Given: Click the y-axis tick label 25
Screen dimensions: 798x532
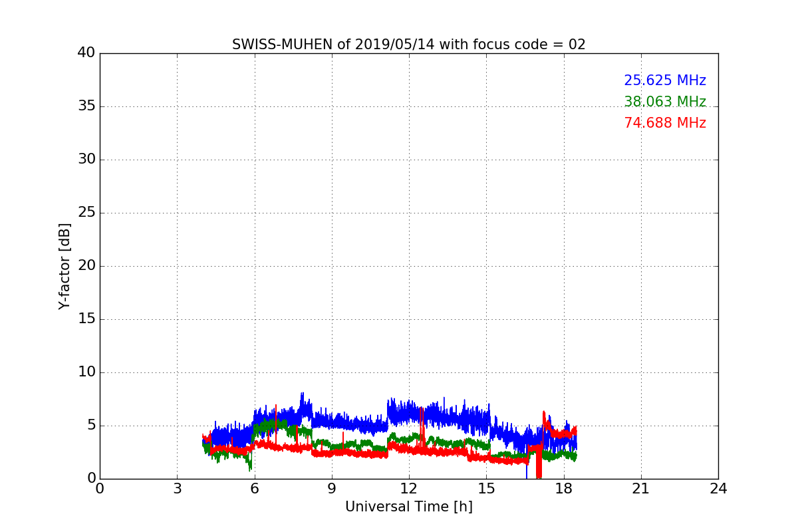Looking at the screenshot, I should (86, 213).
